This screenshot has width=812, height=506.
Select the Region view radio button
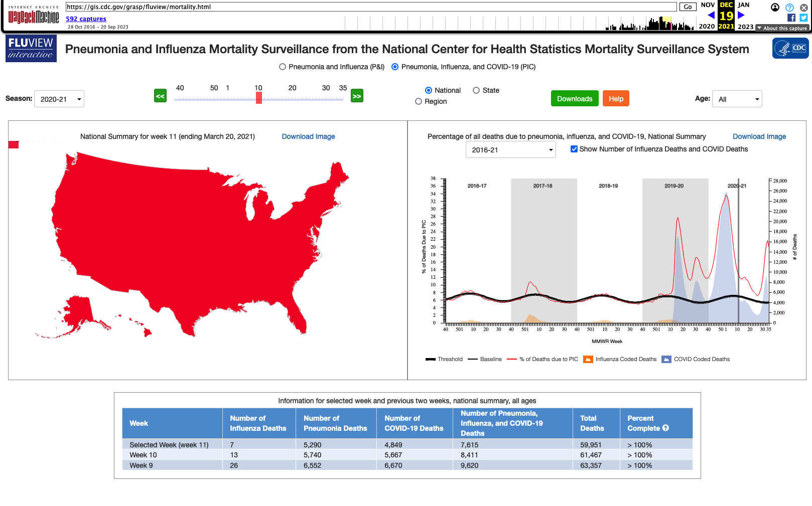coord(419,101)
